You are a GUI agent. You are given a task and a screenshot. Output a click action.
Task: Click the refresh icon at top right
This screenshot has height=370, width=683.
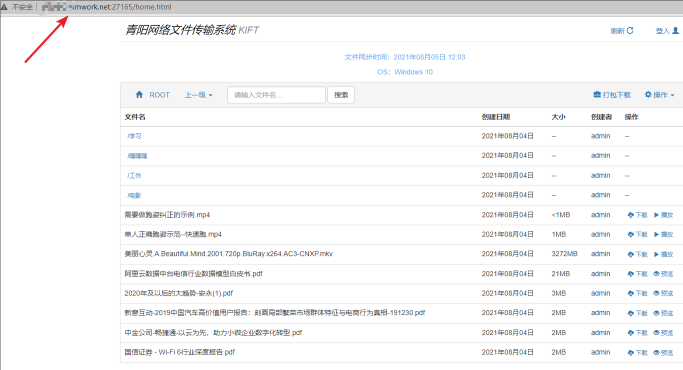630,31
